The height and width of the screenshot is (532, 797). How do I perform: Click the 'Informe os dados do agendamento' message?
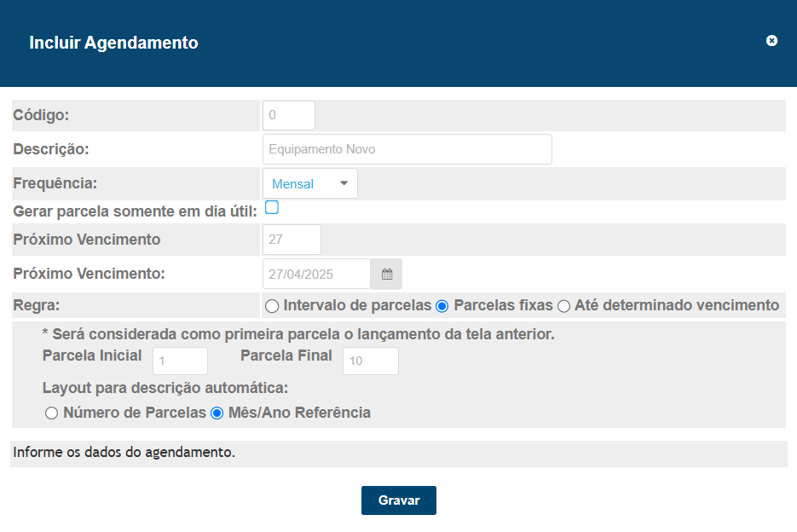point(124,453)
